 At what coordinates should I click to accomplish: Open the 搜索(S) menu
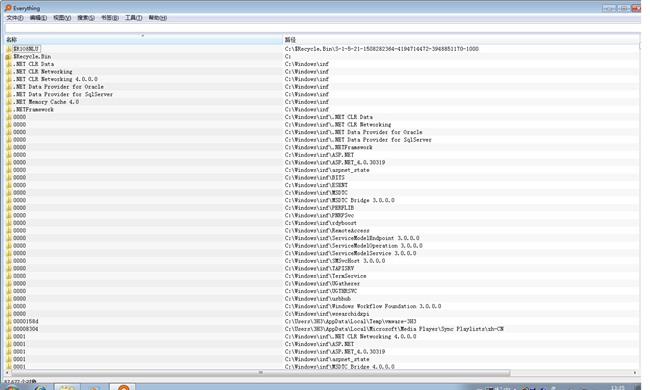point(86,18)
